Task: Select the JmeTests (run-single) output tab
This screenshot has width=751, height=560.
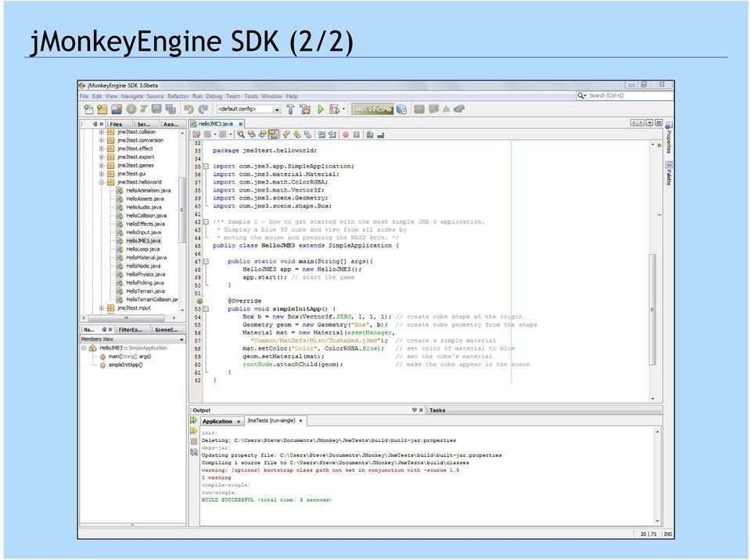Action: (275, 421)
